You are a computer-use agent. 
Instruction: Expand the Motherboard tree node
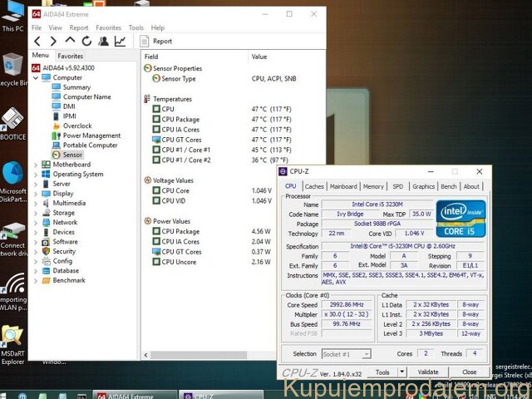tap(36, 165)
